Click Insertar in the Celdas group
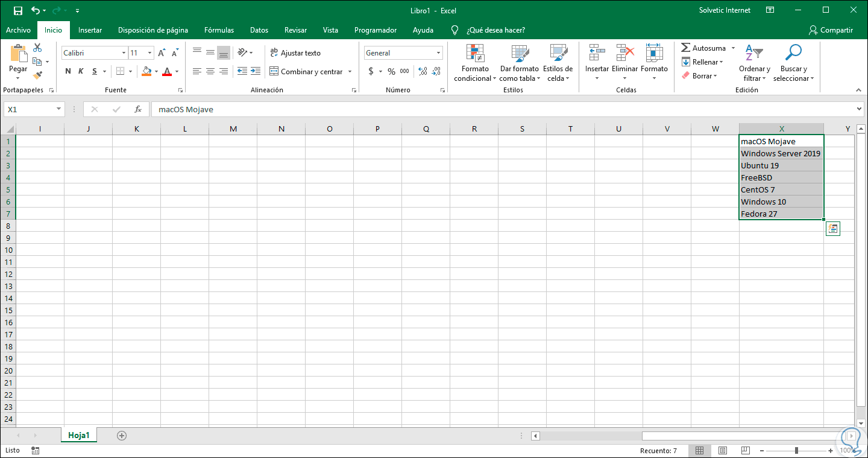 (597, 63)
